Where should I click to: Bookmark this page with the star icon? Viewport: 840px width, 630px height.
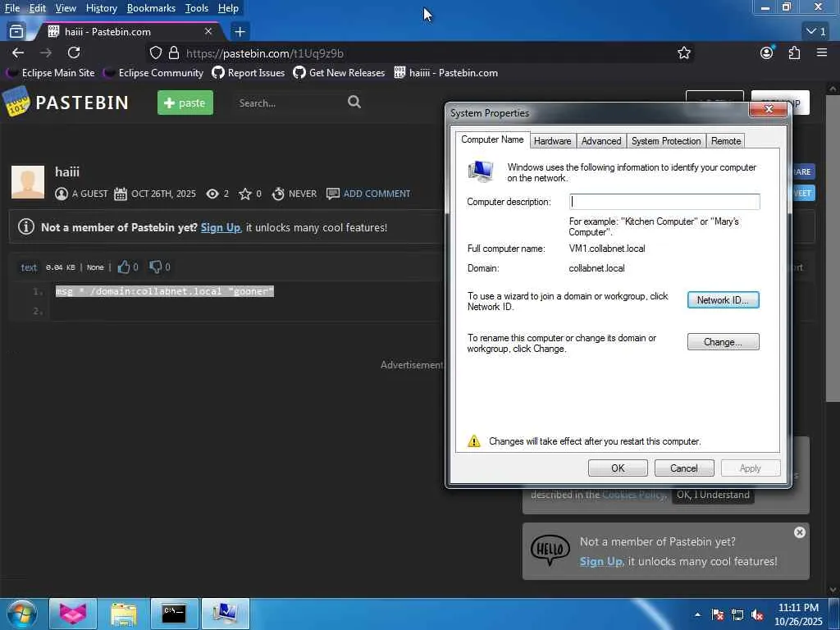click(x=683, y=53)
